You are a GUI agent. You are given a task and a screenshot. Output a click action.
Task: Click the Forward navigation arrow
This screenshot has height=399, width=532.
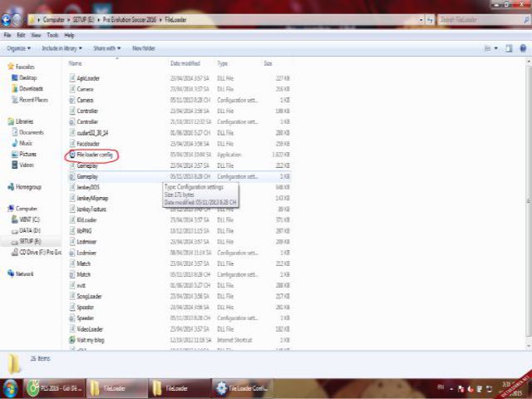pyautogui.click(x=17, y=20)
